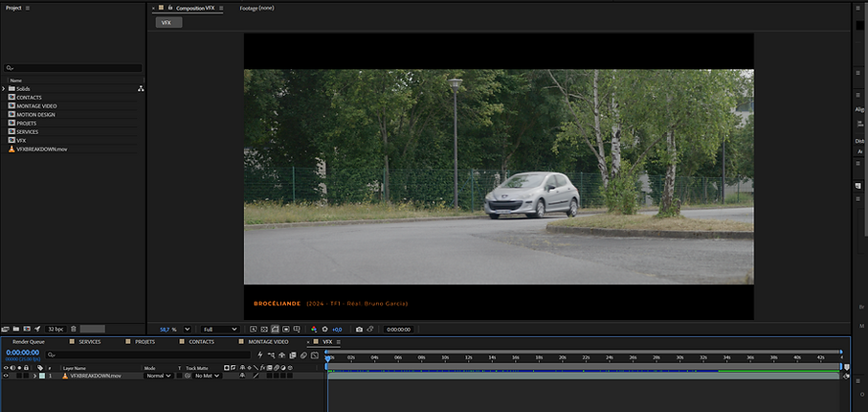
Task: Switch to the SERVICES timeline tab
Action: click(90, 342)
